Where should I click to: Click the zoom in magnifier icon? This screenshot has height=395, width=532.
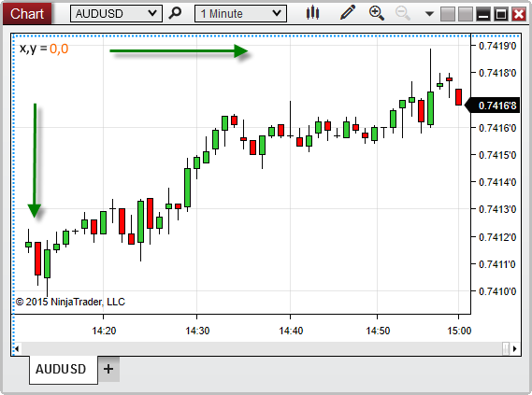tap(376, 13)
